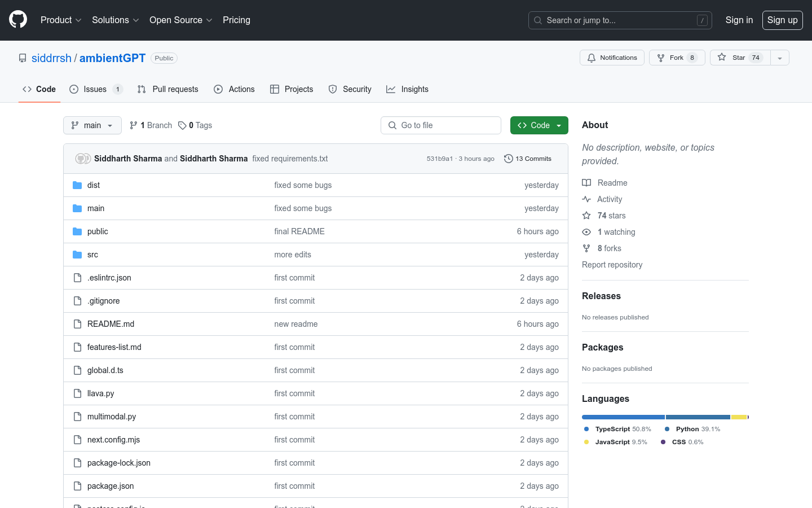The width and height of the screenshot is (812, 508).
Task: Click the Sign up button
Action: pos(783,20)
